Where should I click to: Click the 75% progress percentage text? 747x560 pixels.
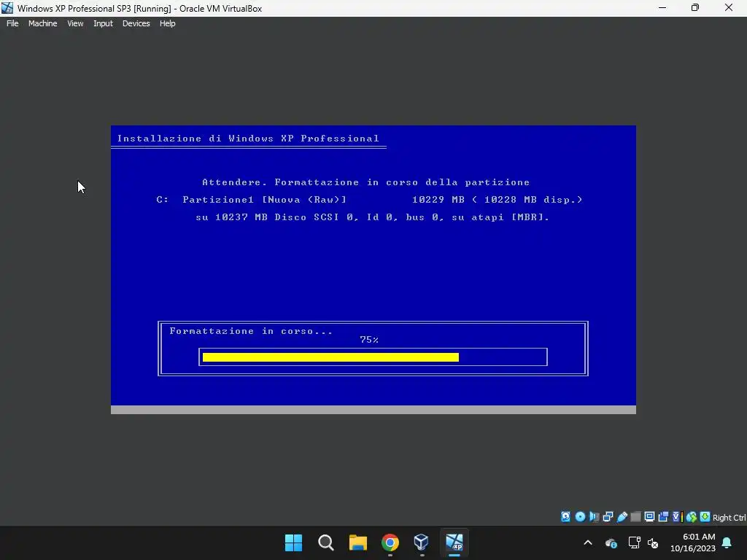pos(369,340)
